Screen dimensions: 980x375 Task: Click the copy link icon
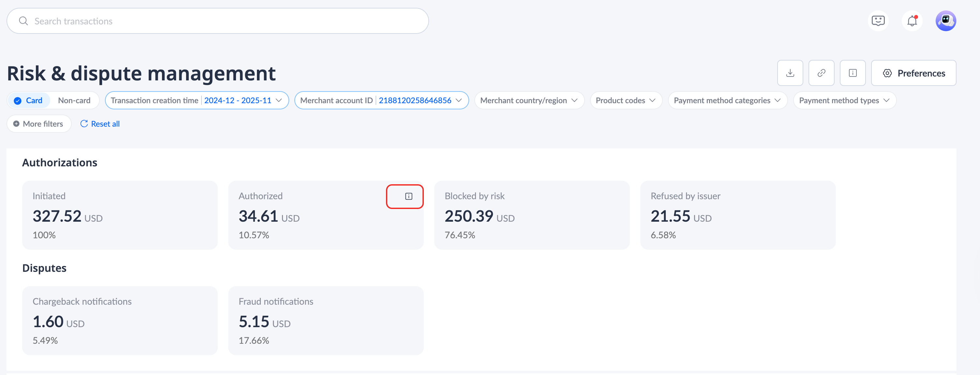point(821,73)
